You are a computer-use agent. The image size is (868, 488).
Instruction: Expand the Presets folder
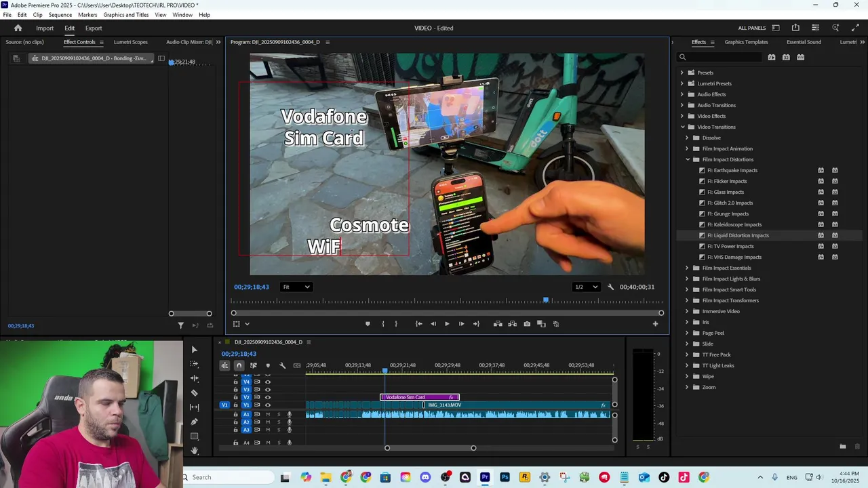[x=682, y=73]
